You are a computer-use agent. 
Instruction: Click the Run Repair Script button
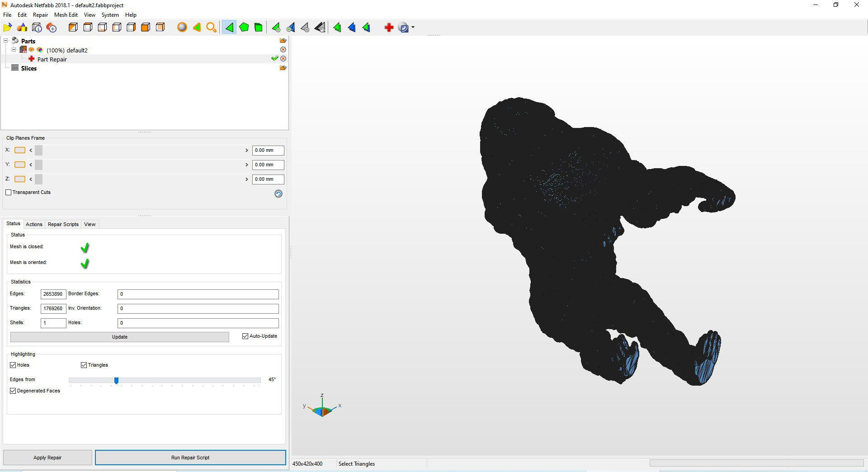click(190, 458)
